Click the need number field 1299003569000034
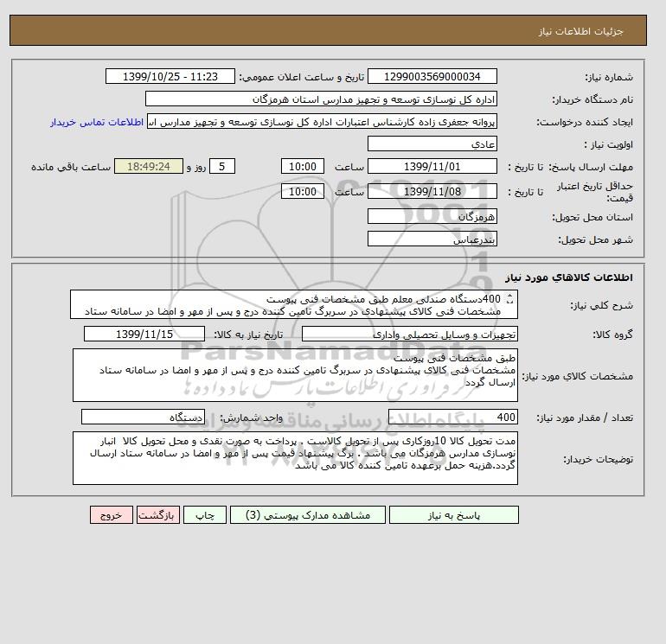Screen dimensions: 666x644 click(432, 76)
